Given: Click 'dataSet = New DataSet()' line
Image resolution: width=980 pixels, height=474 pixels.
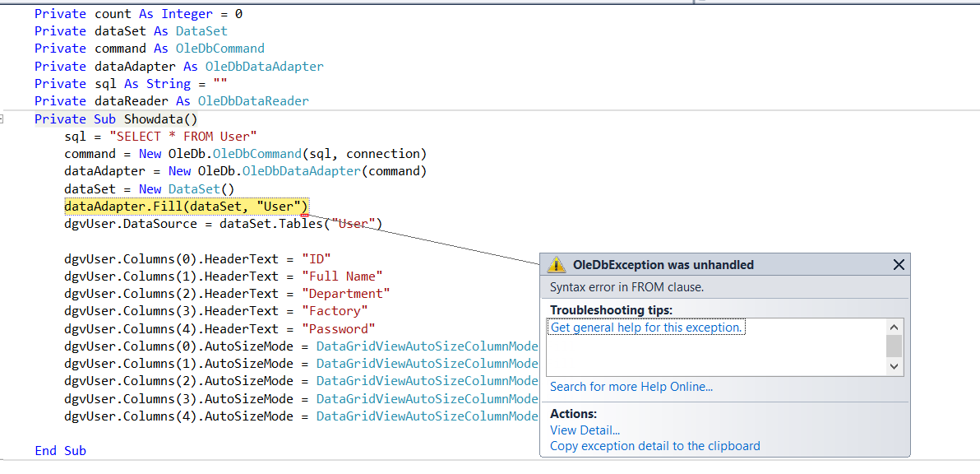Looking at the screenshot, I should click(149, 188).
